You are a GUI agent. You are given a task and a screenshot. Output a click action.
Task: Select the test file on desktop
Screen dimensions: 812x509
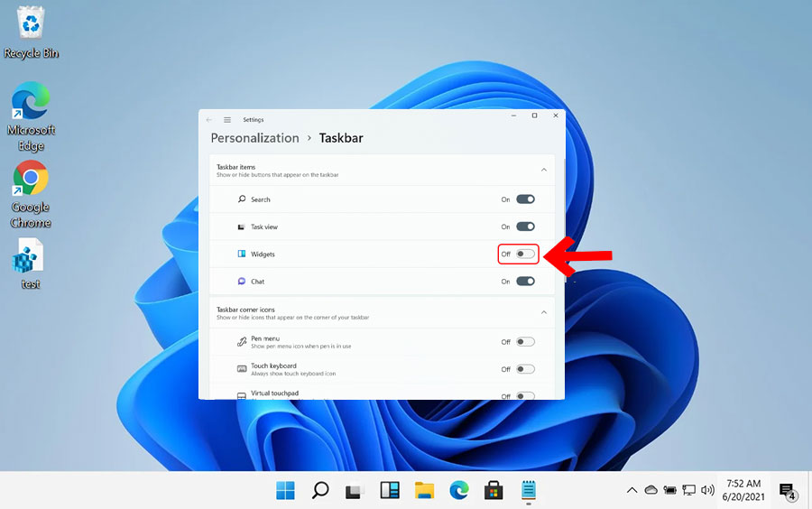pyautogui.click(x=30, y=264)
